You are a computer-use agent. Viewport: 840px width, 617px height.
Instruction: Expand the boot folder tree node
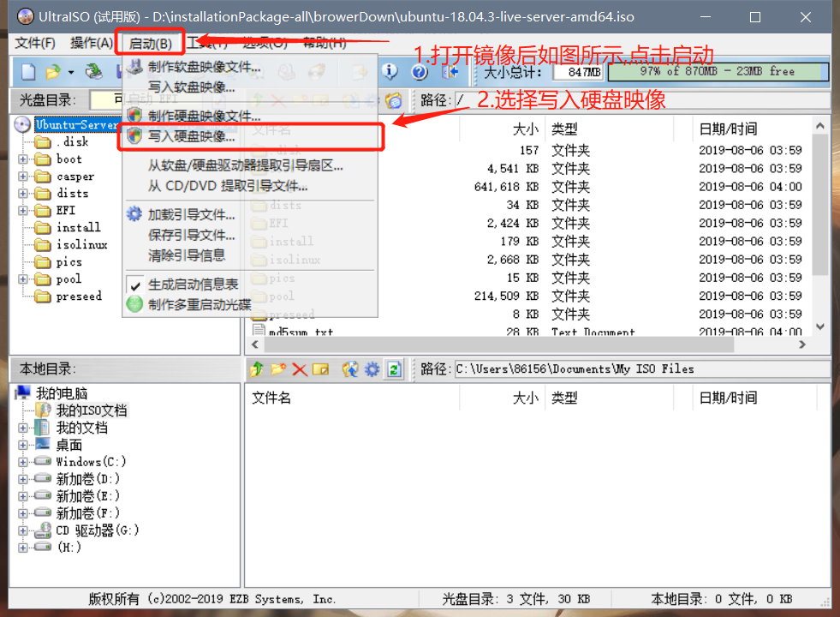pyautogui.click(x=23, y=159)
